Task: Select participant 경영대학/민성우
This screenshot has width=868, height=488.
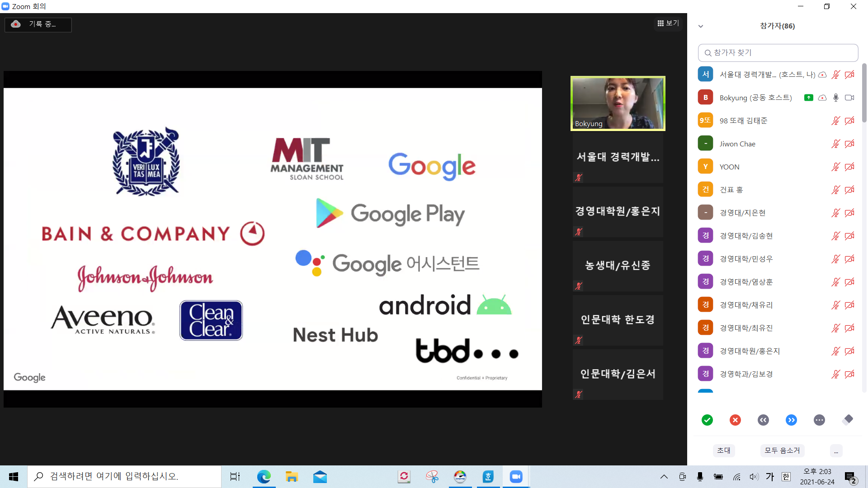Action: [x=777, y=259]
